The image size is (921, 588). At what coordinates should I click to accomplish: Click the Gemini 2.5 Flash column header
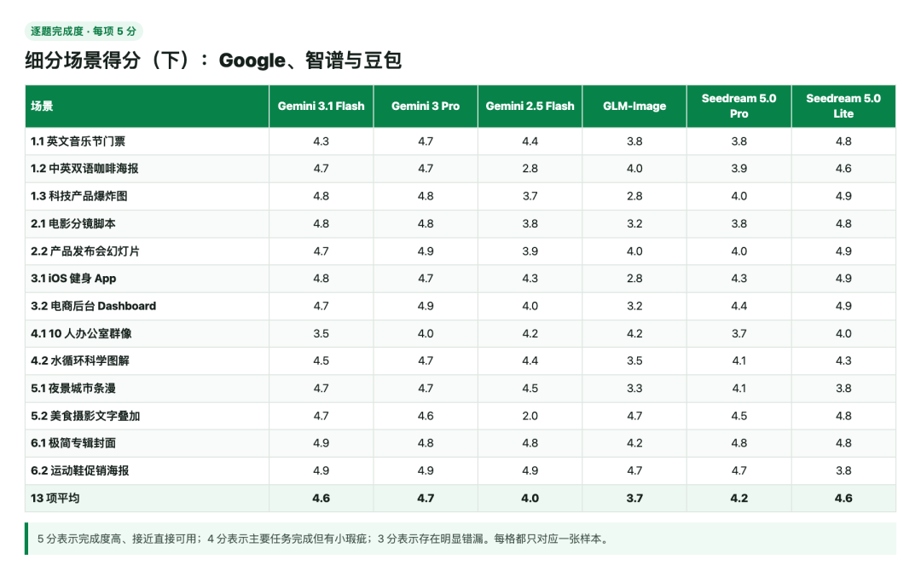click(530, 107)
